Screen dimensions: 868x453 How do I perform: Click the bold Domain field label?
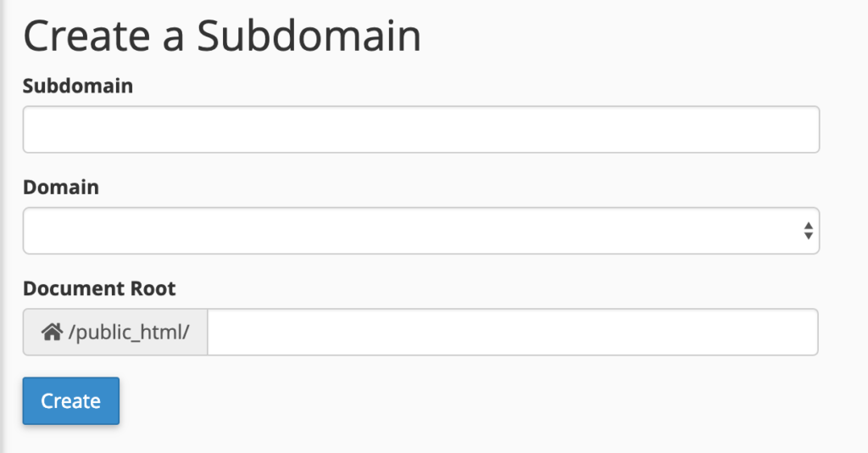61,187
